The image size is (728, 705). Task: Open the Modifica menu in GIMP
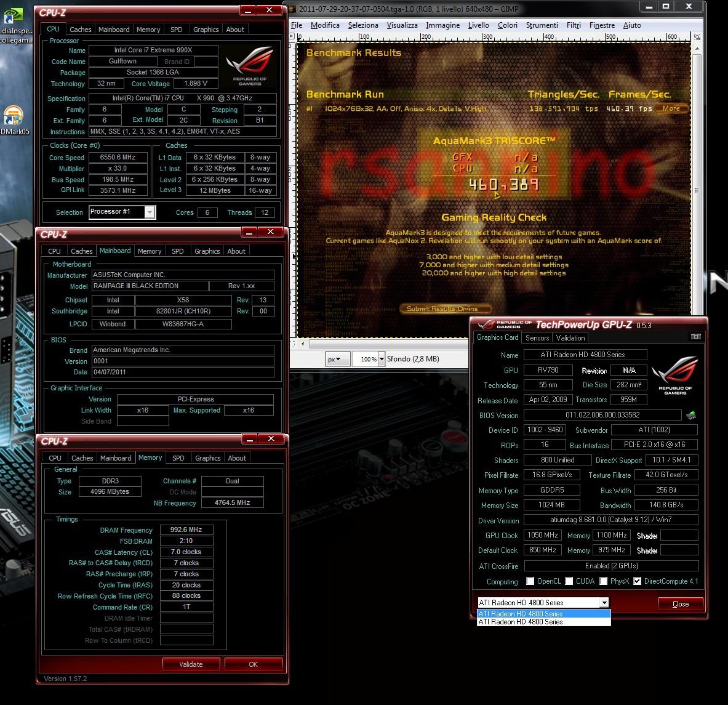tap(325, 25)
